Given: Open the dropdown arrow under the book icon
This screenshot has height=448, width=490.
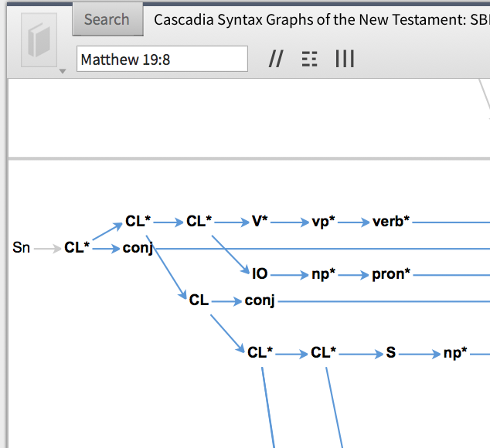Looking at the screenshot, I should pos(62,72).
